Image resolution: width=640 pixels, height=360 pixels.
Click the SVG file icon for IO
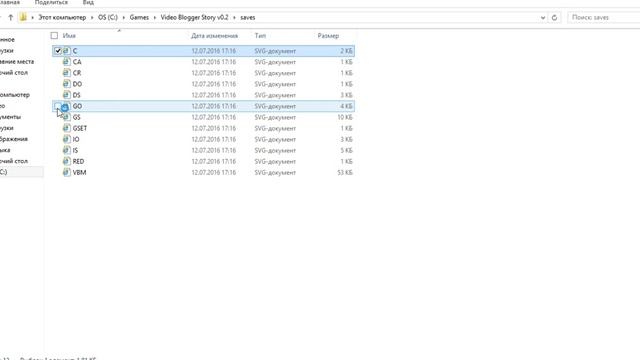(x=66, y=139)
